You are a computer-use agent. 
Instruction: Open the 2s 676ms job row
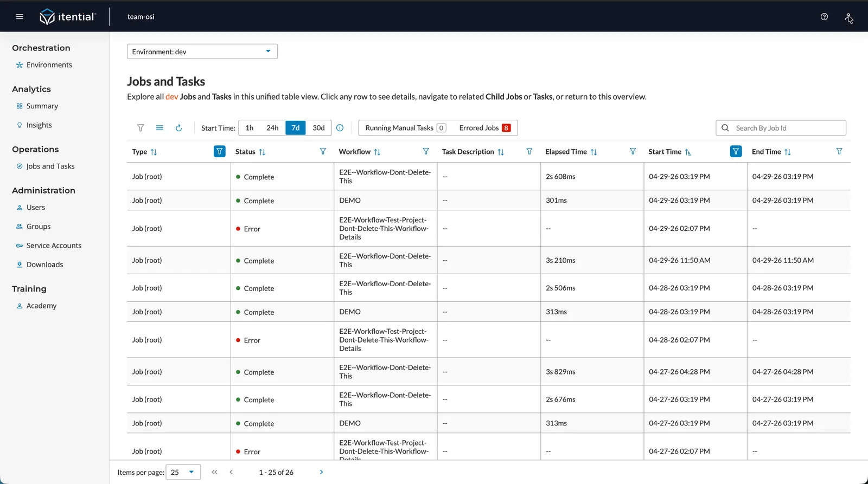[x=488, y=399]
